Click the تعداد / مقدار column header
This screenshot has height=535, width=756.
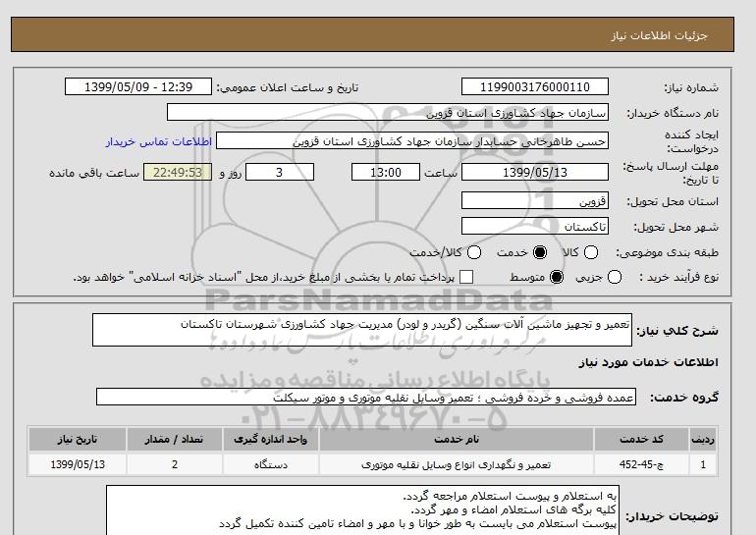(x=174, y=439)
